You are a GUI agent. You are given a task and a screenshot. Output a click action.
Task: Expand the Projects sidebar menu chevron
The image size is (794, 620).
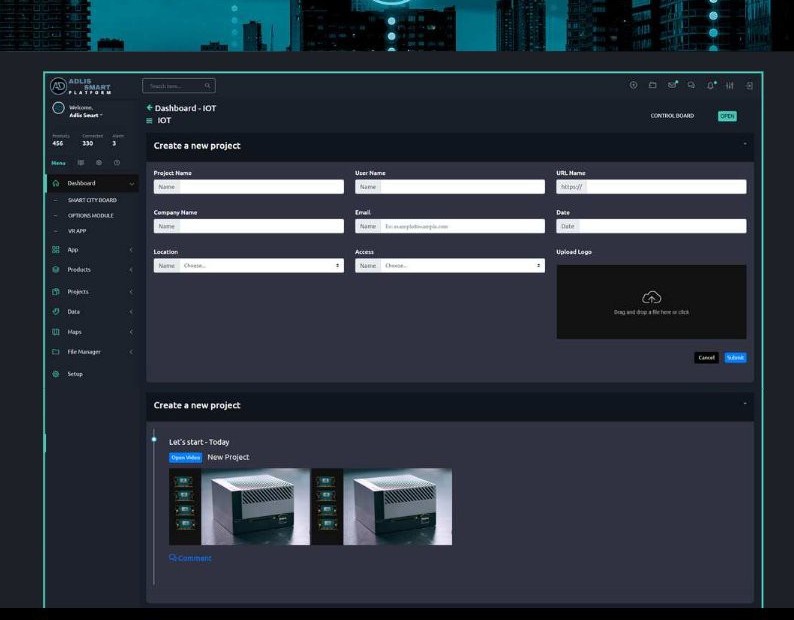click(131, 292)
